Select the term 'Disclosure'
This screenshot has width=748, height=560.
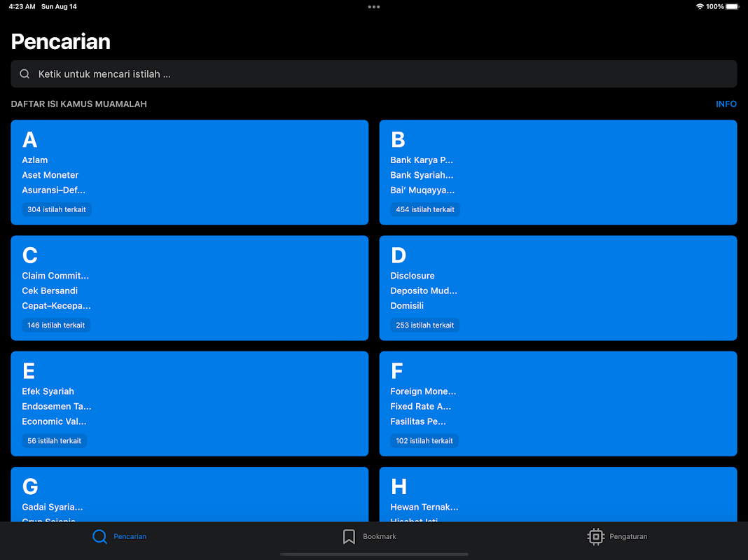coord(412,276)
